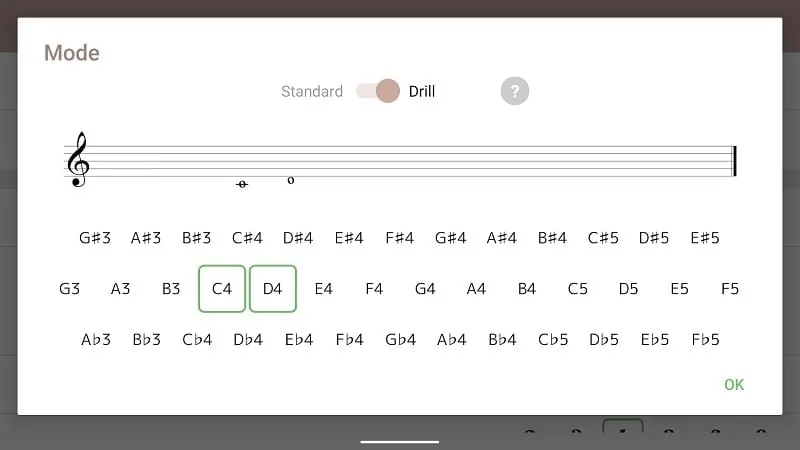Select the A4 note
The width and height of the screenshot is (800, 450).
[476, 289]
